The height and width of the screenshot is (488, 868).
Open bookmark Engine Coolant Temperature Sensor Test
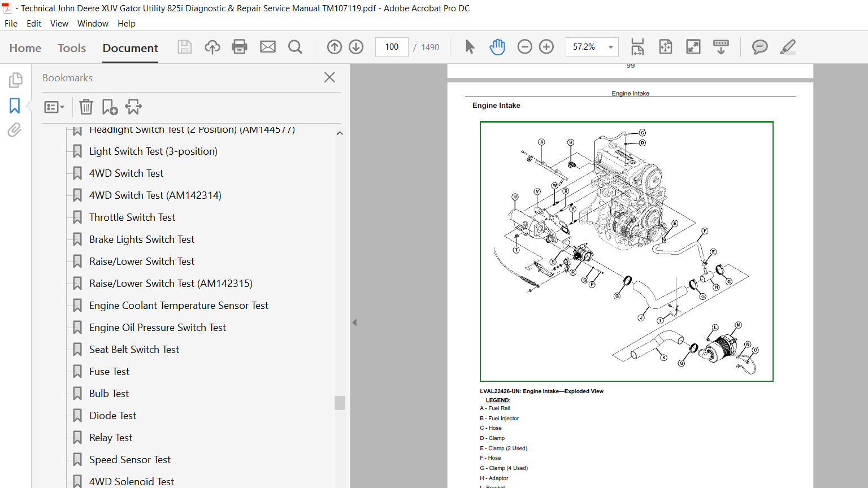pyautogui.click(x=179, y=306)
